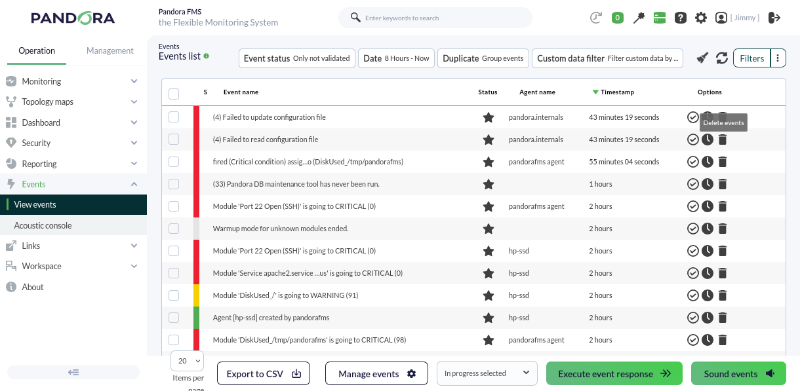
Task: Click the magic wand tips icon
Action: point(639,18)
